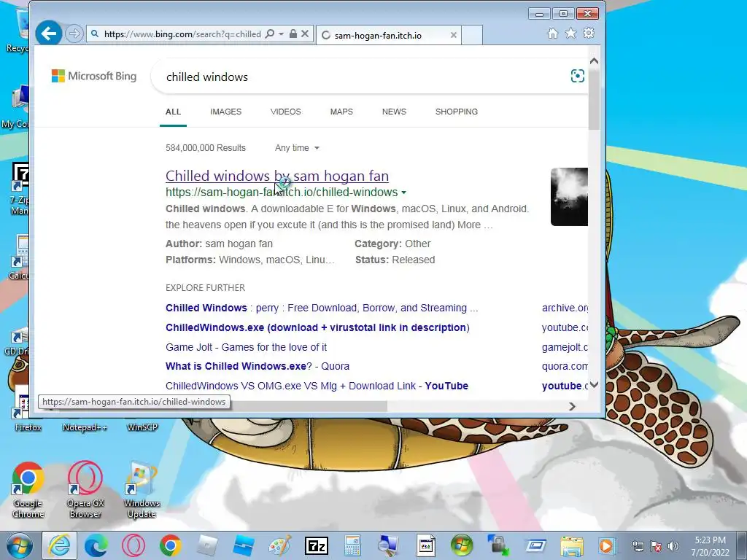The width and height of the screenshot is (747, 560).
Task: Click the vertical scrollbar up arrow
Action: (x=594, y=61)
